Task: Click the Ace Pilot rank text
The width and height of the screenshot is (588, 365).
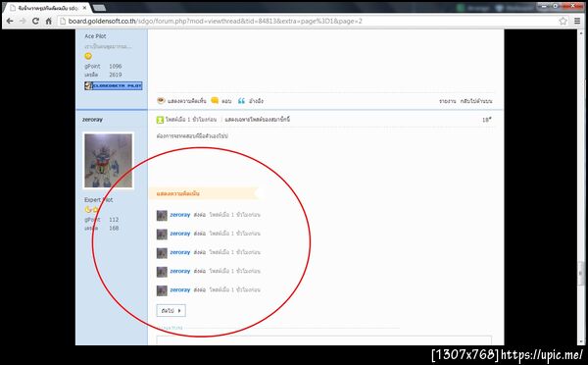Action: (x=95, y=36)
